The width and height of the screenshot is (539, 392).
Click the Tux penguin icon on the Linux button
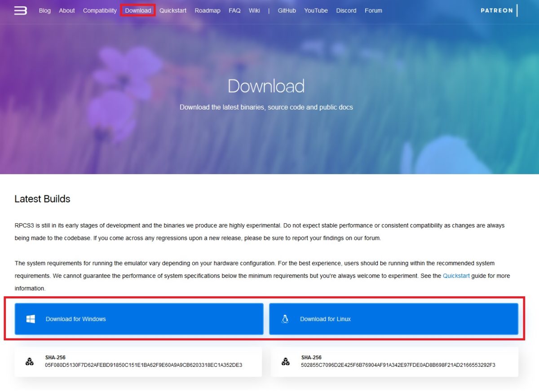[285, 318]
